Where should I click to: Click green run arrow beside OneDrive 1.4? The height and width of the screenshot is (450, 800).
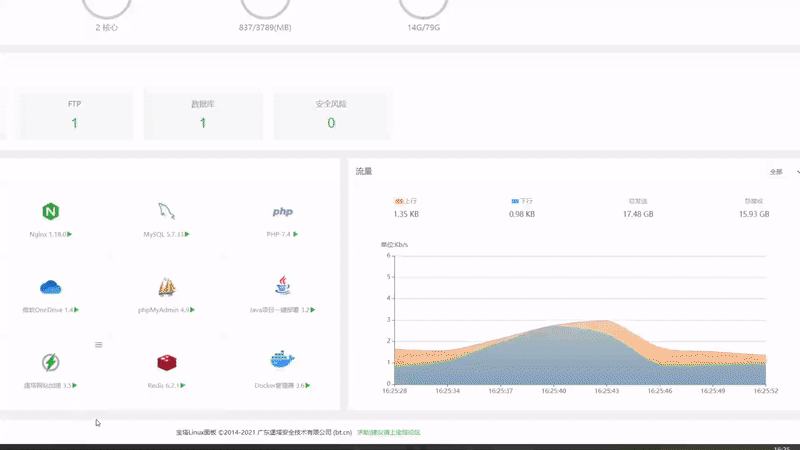(x=76, y=310)
